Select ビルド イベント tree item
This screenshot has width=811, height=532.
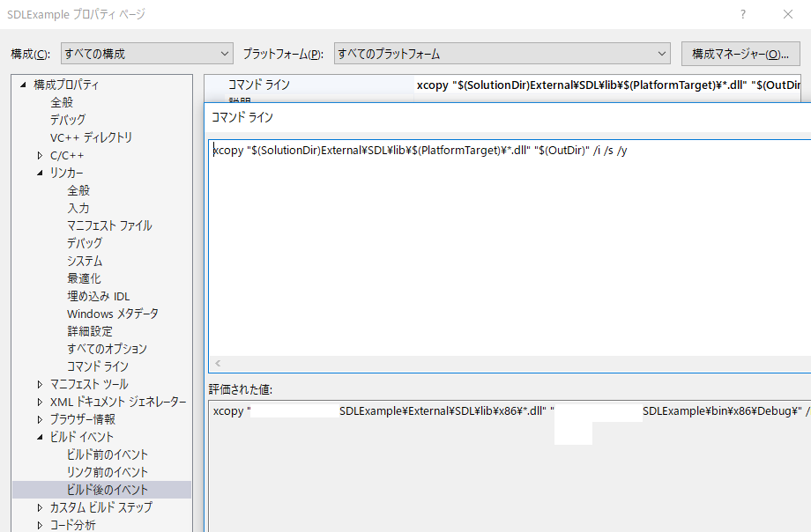coord(82,437)
